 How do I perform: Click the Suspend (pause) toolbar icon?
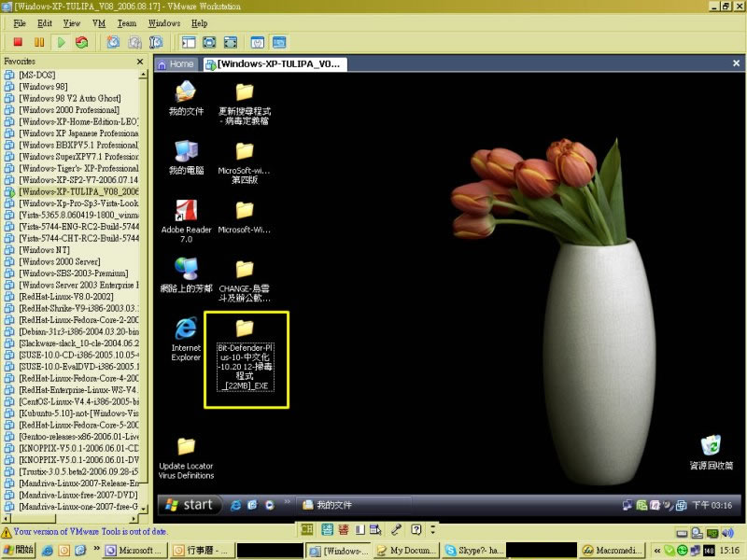tap(39, 42)
